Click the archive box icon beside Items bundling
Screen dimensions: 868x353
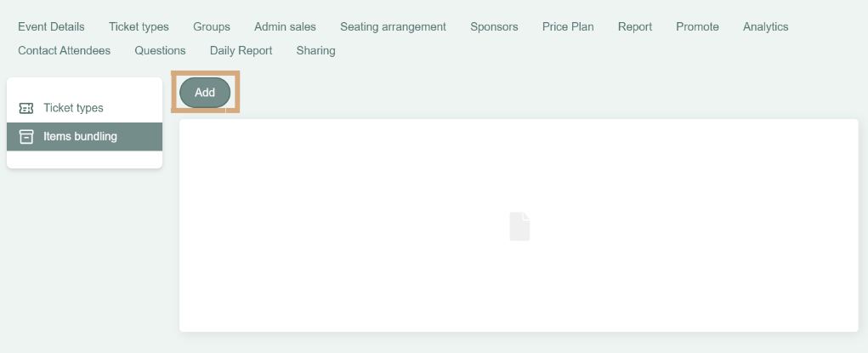point(26,136)
